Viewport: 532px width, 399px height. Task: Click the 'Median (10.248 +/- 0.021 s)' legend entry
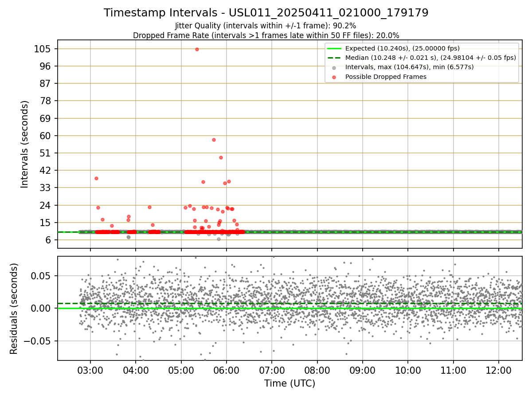click(430, 58)
